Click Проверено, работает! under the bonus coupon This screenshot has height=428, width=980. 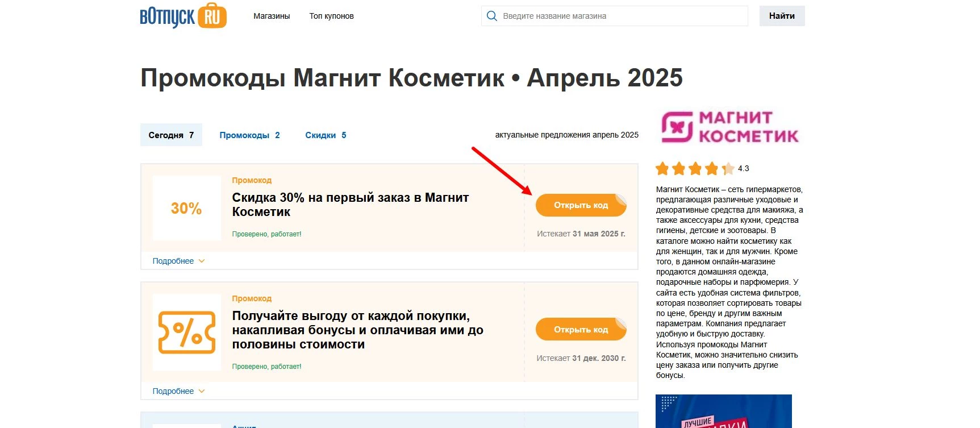pyautogui.click(x=266, y=367)
